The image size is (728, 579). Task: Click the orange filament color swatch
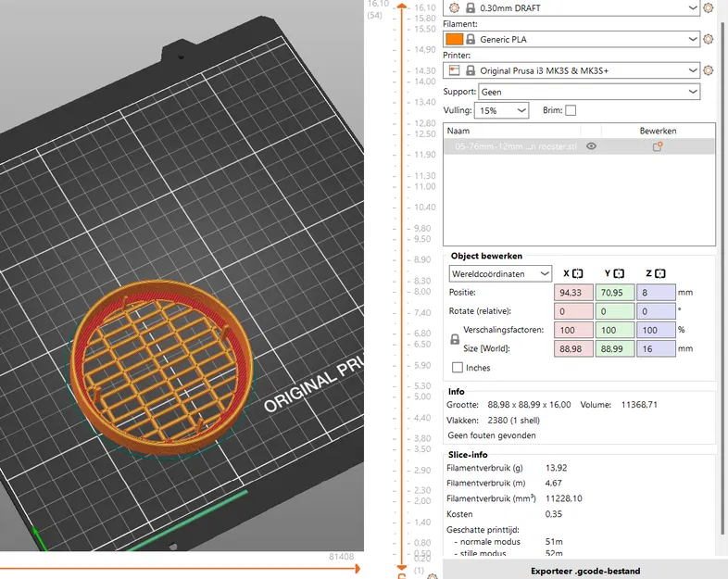[x=454, y=39]
